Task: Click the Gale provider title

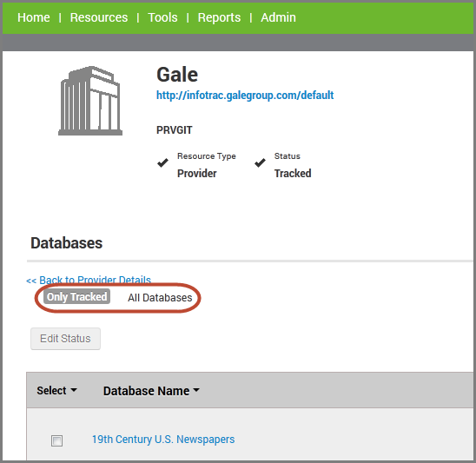Action: coord(177,75)
